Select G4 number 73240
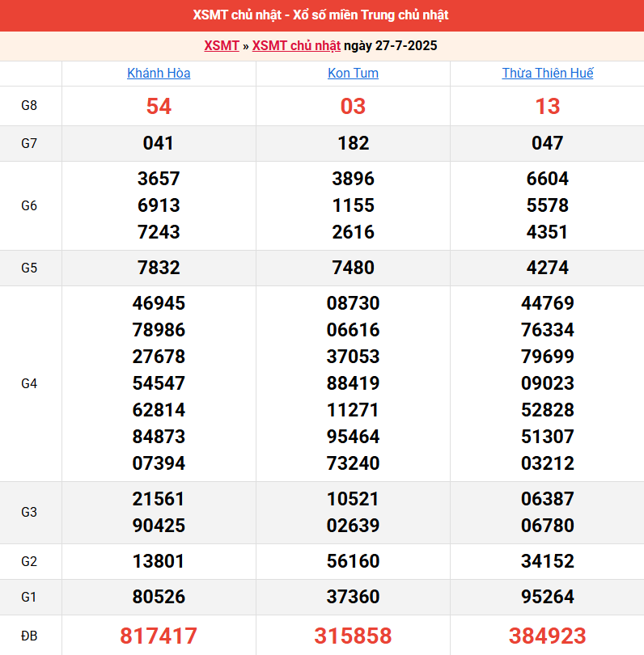The image size is (644, 655). coord(353,463)
